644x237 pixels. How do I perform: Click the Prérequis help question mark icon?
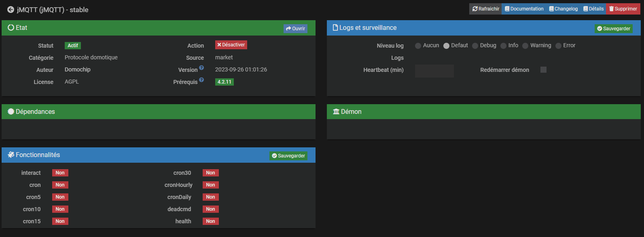click(x=201, y=80)
